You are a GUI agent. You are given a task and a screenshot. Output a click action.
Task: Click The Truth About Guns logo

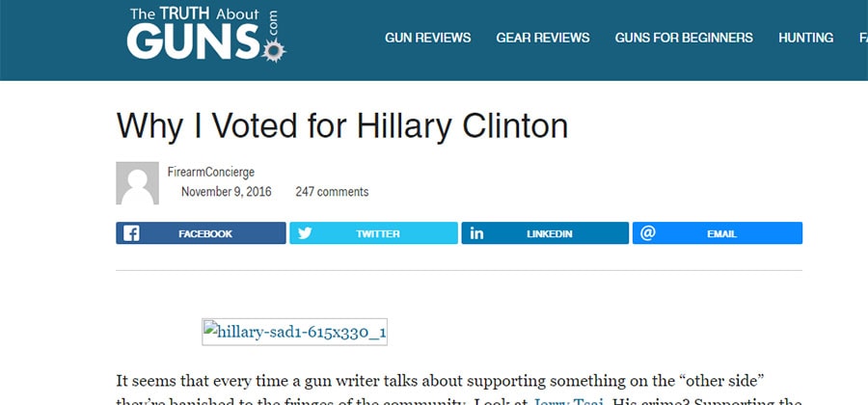pos(206,34)
